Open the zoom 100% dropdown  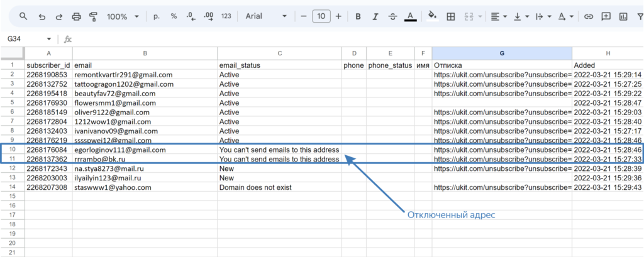123,16
